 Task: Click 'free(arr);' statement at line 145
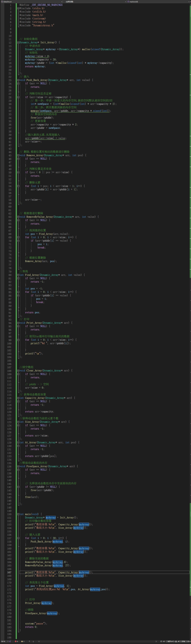point(32,497)
